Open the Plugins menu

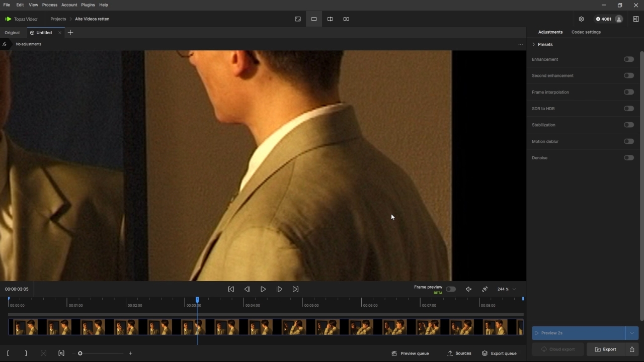pyautogui.click(x=88, y=5)
